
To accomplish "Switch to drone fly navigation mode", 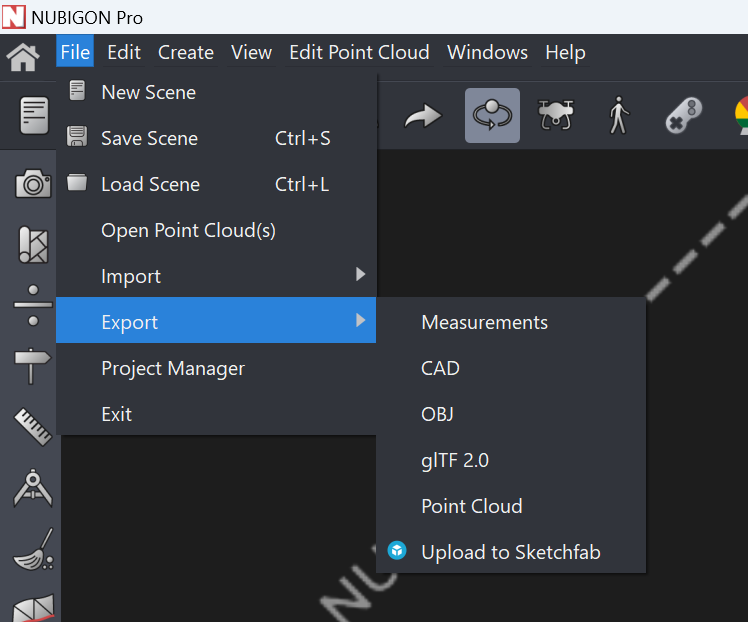I will click(x=556, y=115).
